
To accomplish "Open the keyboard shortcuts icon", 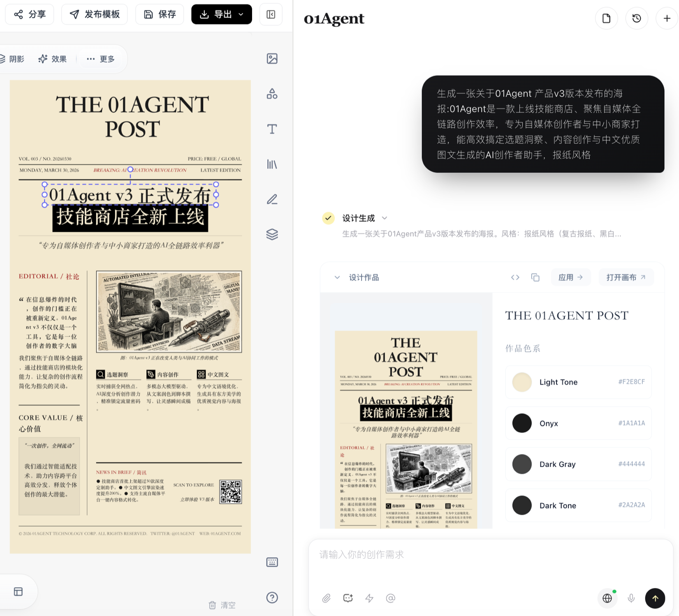I will 272,562.
